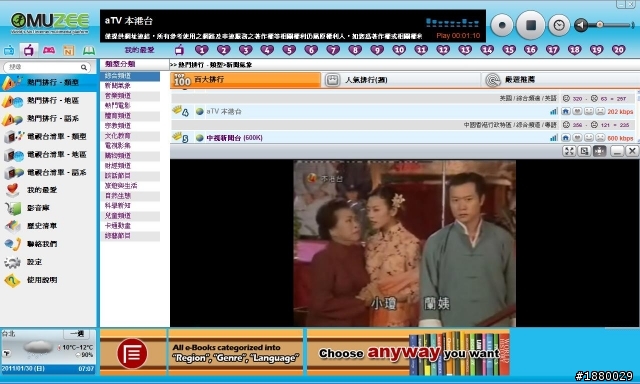Switch to 百大排行 Top 100 tab
The height and width of the screenshot is (384, 640).
click(x=246, y=80)
